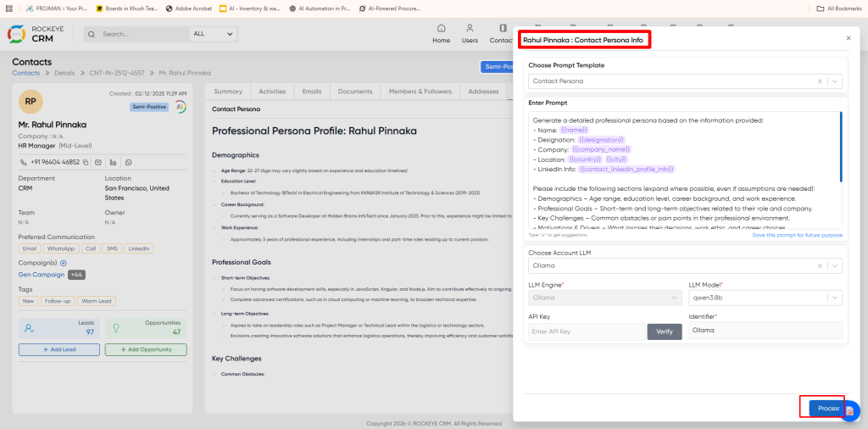This screenshot has width=868, height=429.
Task: Click the prompt text area scrollbar
Action: (x=841, y=147)
